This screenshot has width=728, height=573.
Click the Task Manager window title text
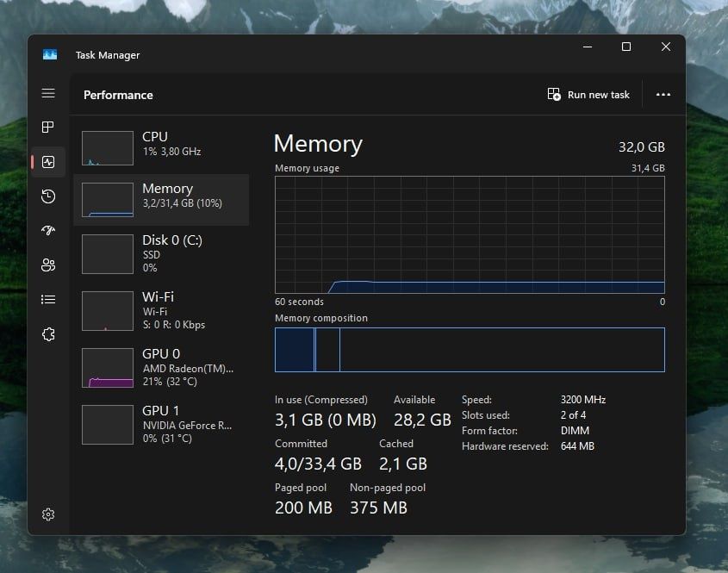coord(108,55)
